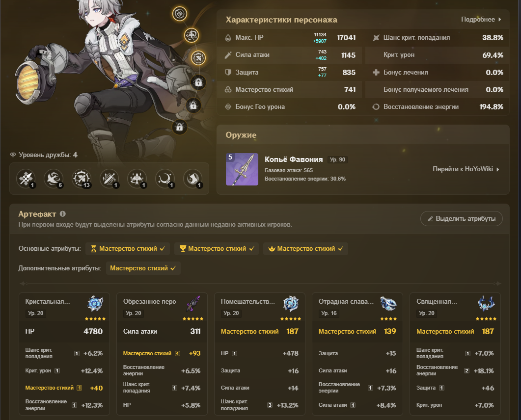Toggle the additional attribute Мастерство стихий chip

(x=143, y=268)
